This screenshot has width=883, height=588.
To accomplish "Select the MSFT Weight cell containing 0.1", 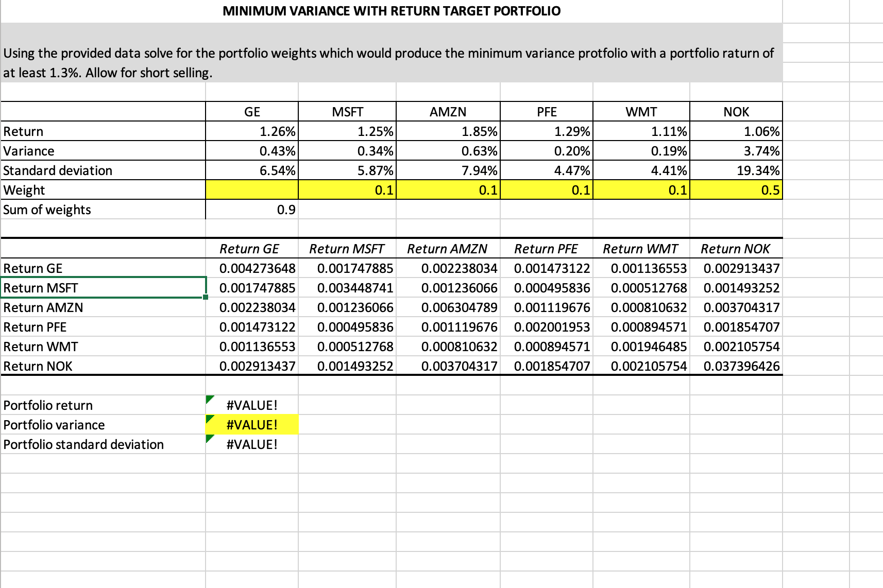I will [x=347, y=190].
